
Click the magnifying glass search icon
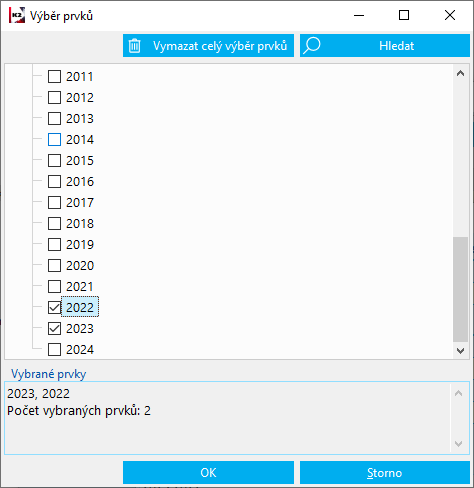click(312, 45)
